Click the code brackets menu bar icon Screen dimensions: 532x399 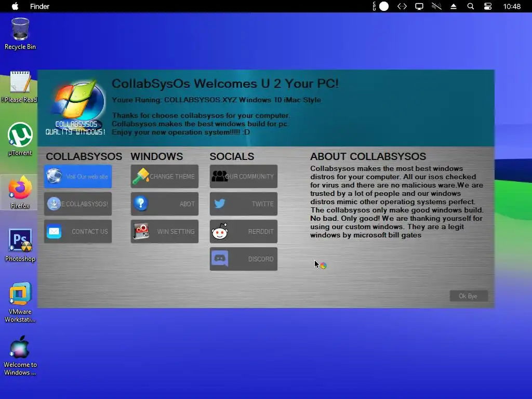coord(402,6)
